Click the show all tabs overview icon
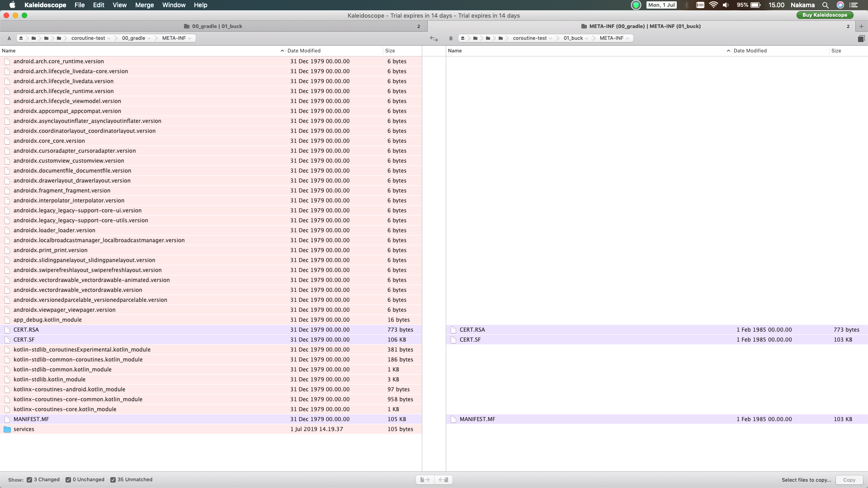The image size is (868, 488). coord(861,38)
